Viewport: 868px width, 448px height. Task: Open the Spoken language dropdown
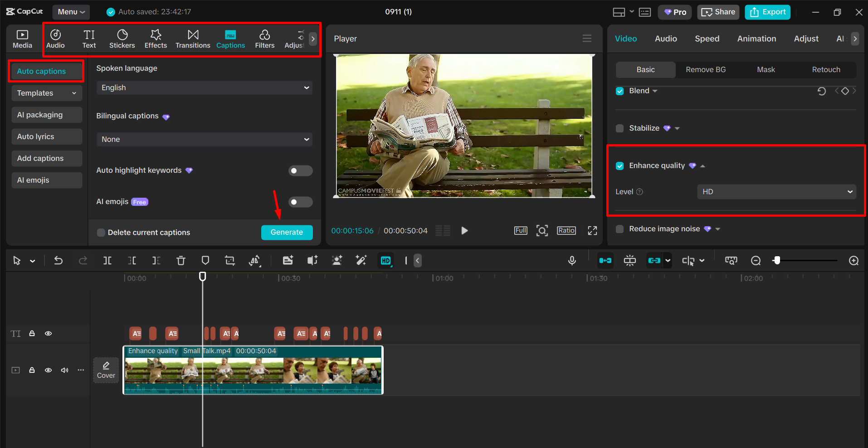[205, 88]
